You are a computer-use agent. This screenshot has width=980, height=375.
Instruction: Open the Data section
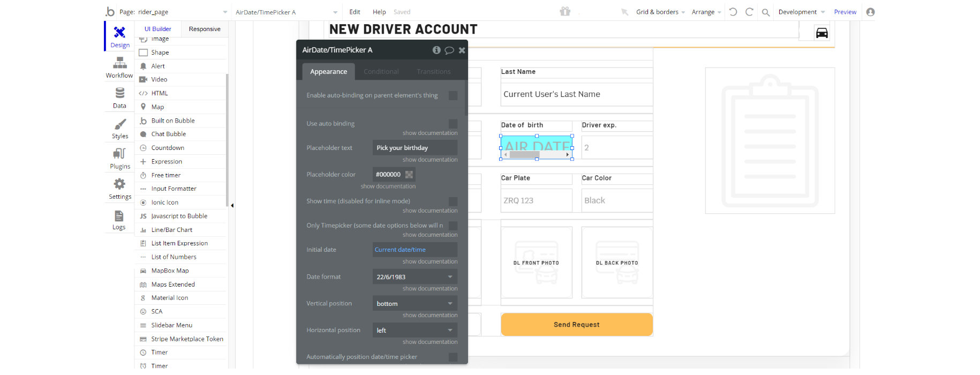(x=119, y=98)
